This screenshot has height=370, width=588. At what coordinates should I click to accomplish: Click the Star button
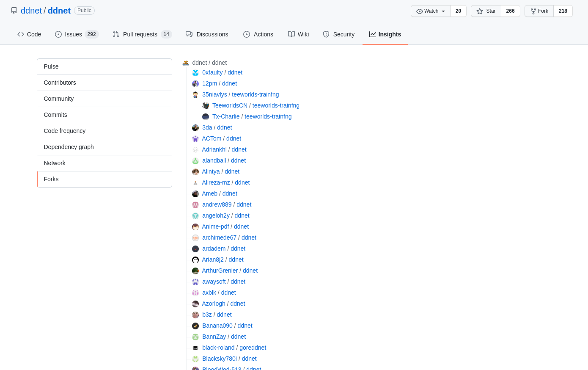486,11
